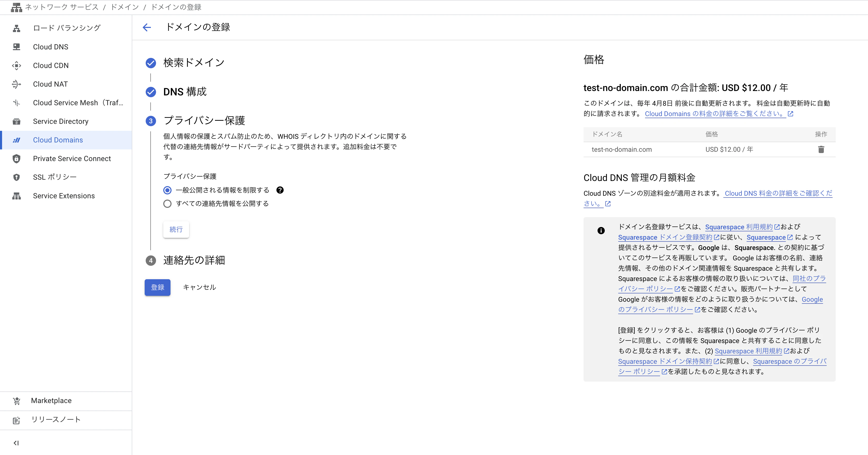Click the Service Directory sidebar icon
The image size is (868, 455).
tap(17, 122)
